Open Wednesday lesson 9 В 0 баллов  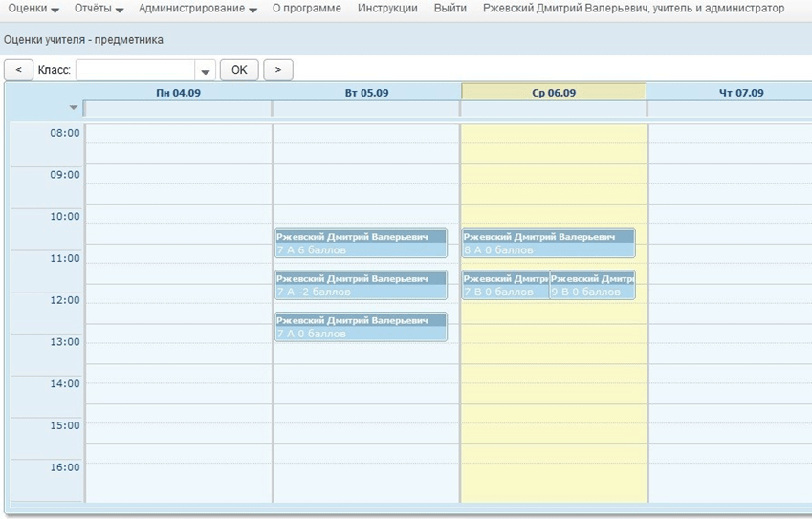pos(592,286)
